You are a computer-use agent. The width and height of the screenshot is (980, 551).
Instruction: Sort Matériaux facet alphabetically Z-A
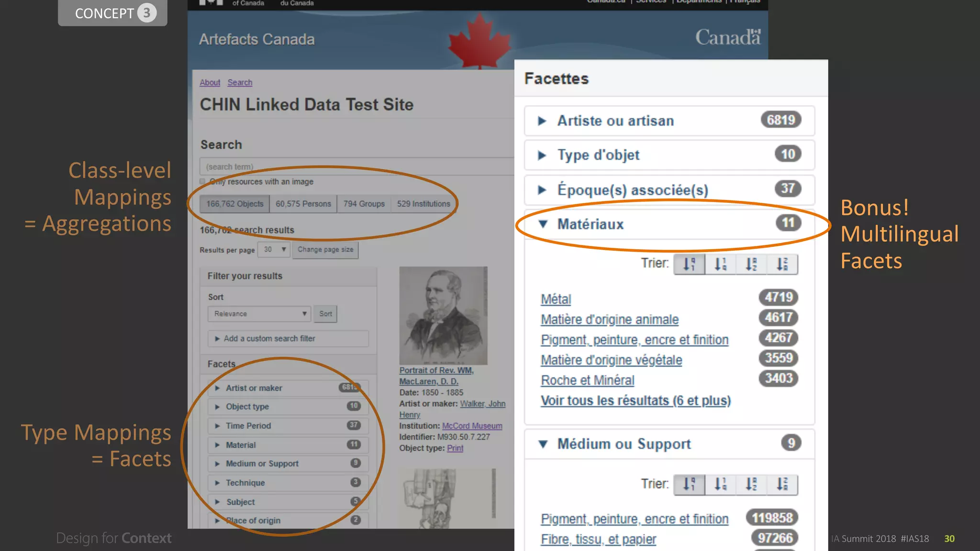tap(782, 264)
